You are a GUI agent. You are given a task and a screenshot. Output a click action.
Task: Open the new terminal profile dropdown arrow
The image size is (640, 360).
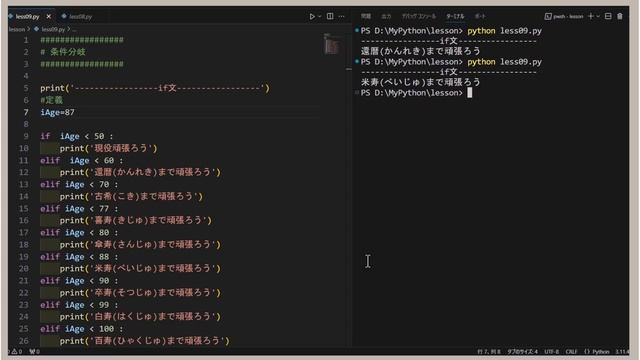tap(598, 16)
